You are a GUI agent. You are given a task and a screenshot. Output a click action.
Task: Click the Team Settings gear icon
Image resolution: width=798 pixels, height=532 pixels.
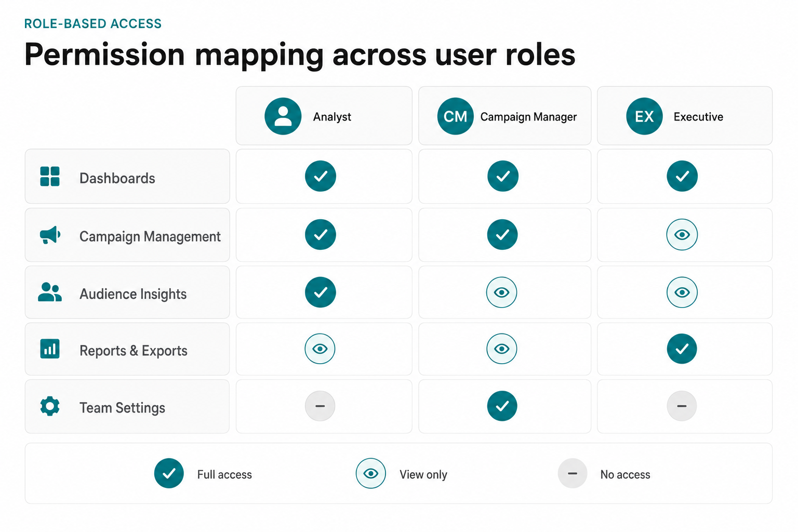[50, 406]
